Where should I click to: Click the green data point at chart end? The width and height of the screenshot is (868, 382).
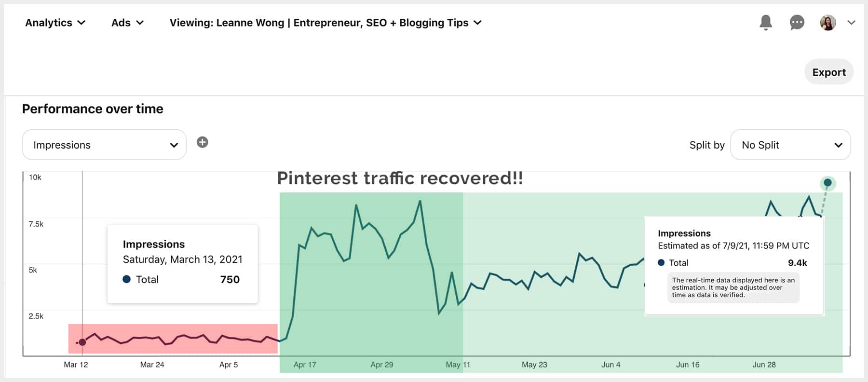click(x=828, y=183)
